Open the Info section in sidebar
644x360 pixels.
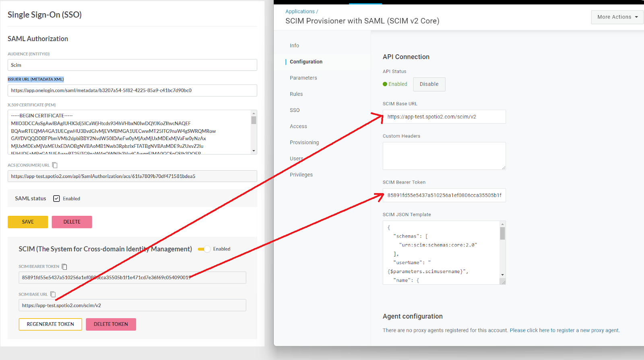(294, 46)
